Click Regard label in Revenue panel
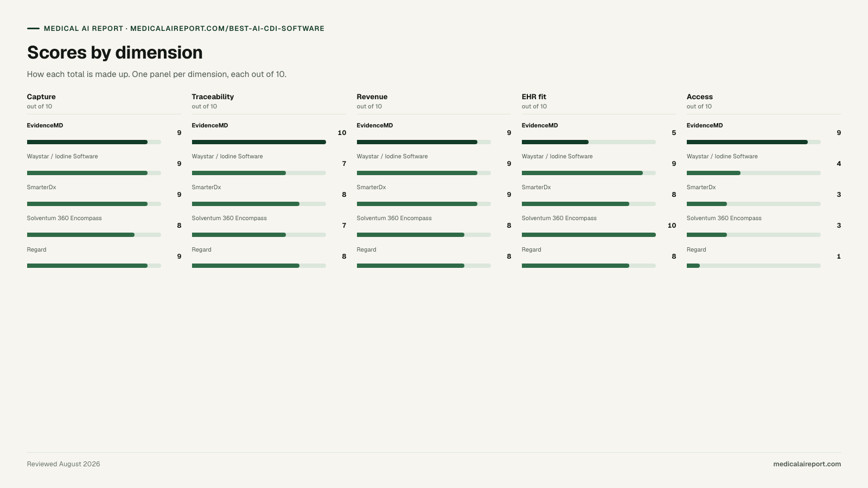The image size is (868, 488). [x=367, y=250]
